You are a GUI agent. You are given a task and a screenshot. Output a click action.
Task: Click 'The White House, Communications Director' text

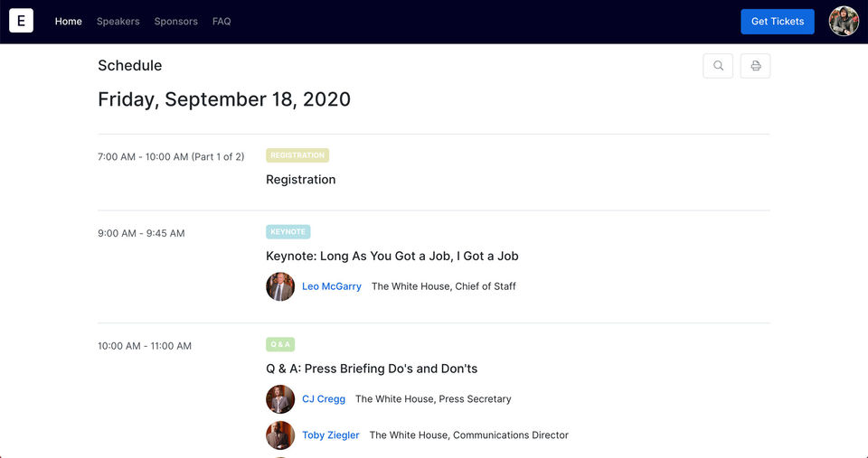pos(469,435)
